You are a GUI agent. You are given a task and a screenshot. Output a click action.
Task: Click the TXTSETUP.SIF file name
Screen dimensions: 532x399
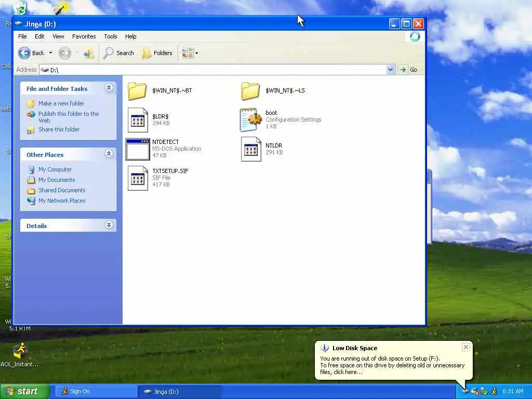click(170, 171)
